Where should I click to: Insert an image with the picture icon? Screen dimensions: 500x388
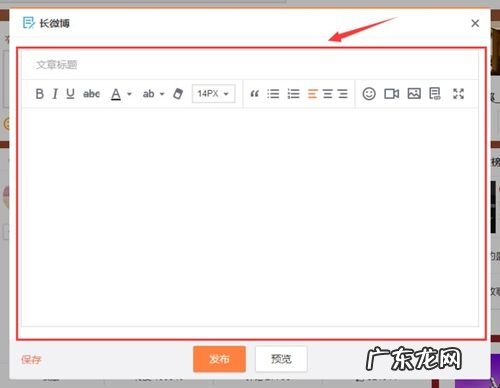pos(414,93)
